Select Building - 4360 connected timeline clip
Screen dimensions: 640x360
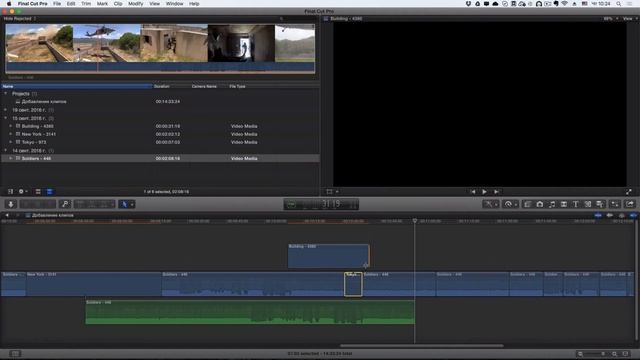click(329, 256)
